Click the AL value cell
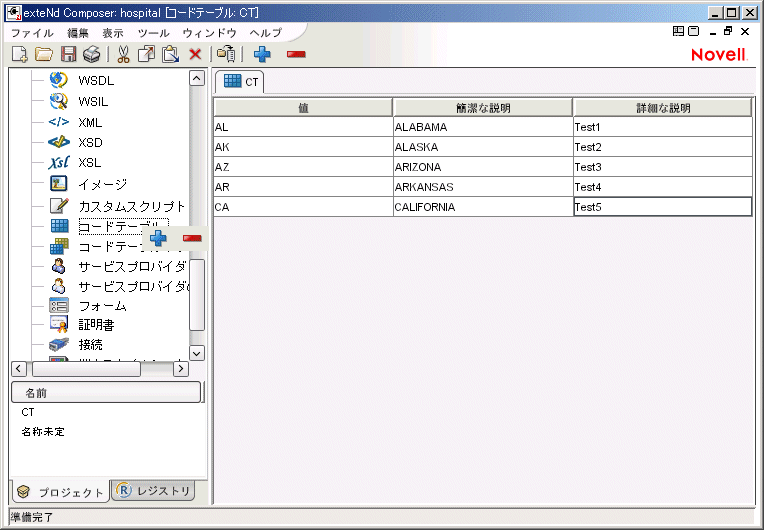This screenshot has height=530, width=764. point(303,127)
